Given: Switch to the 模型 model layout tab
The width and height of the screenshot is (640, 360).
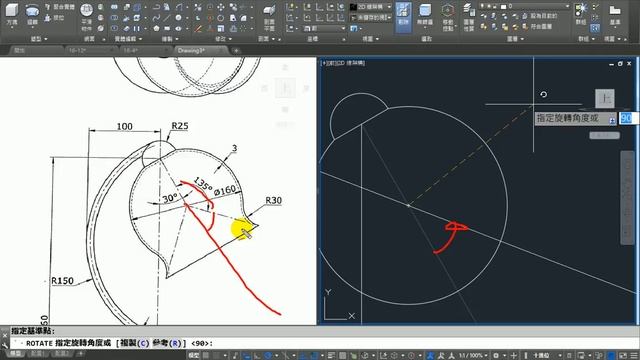Looking at the screenshot, I should pyautogui.click(x=16, y=353).
